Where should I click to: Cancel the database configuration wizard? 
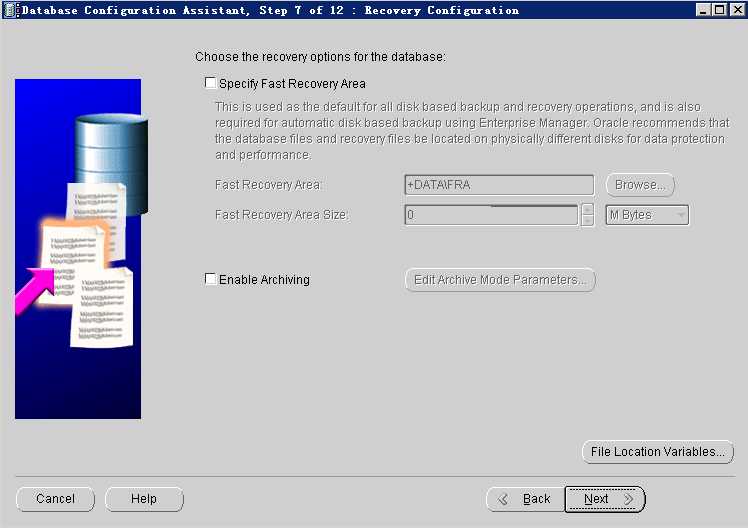tap(55, 499)
